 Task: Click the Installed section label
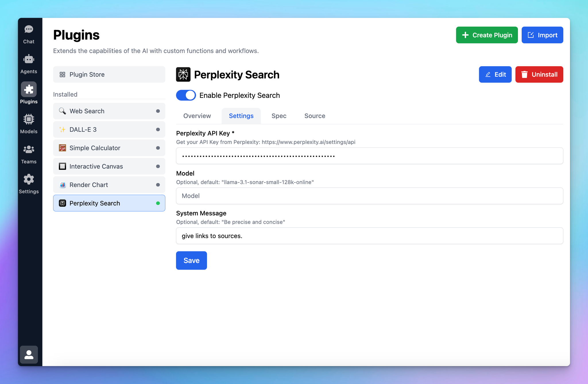[x=65, y=94]
